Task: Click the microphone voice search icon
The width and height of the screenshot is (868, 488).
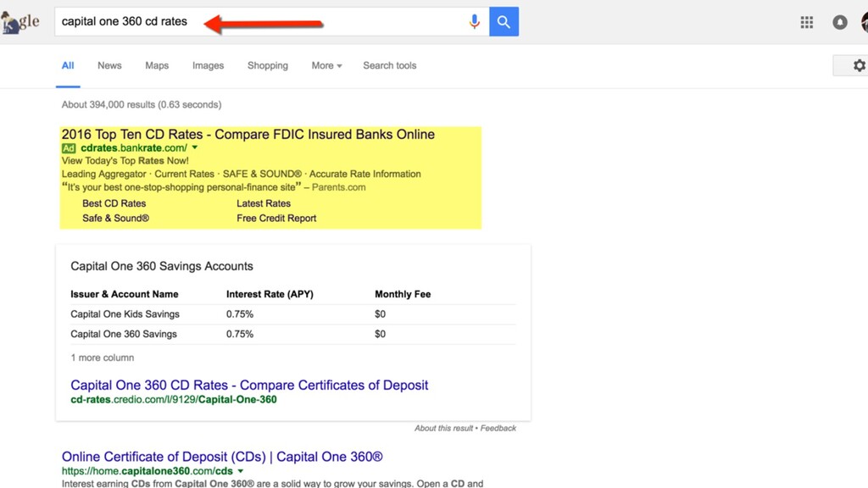Action: pos(475,21)
